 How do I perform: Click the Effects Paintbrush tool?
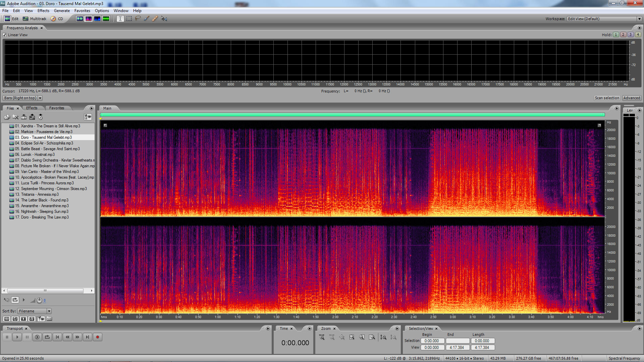pos(147,19)
